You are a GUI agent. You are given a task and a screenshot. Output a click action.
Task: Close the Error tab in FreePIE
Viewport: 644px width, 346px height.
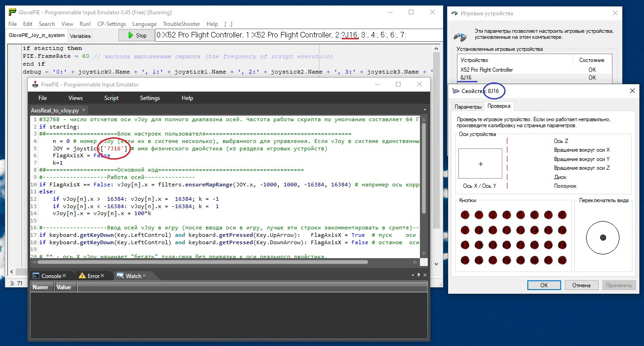pos(103,276)
